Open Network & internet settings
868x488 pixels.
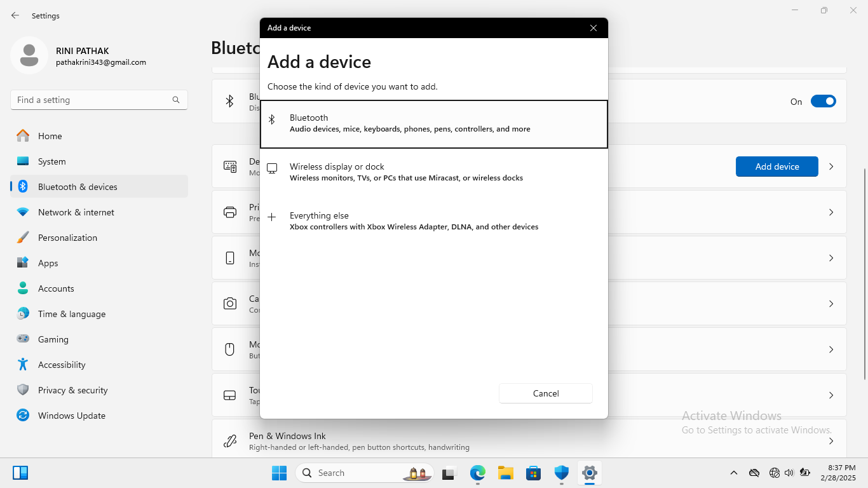click(76, 212)
